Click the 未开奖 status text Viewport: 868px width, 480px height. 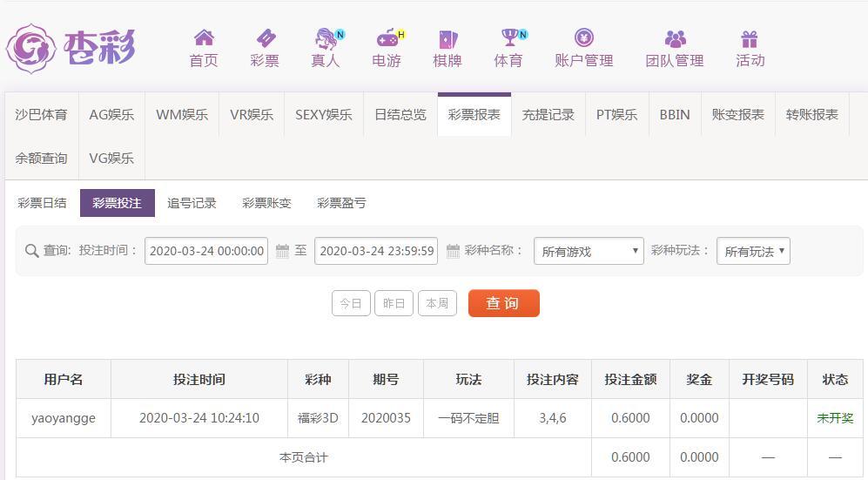pyautogui.click(x=835, y=418)
